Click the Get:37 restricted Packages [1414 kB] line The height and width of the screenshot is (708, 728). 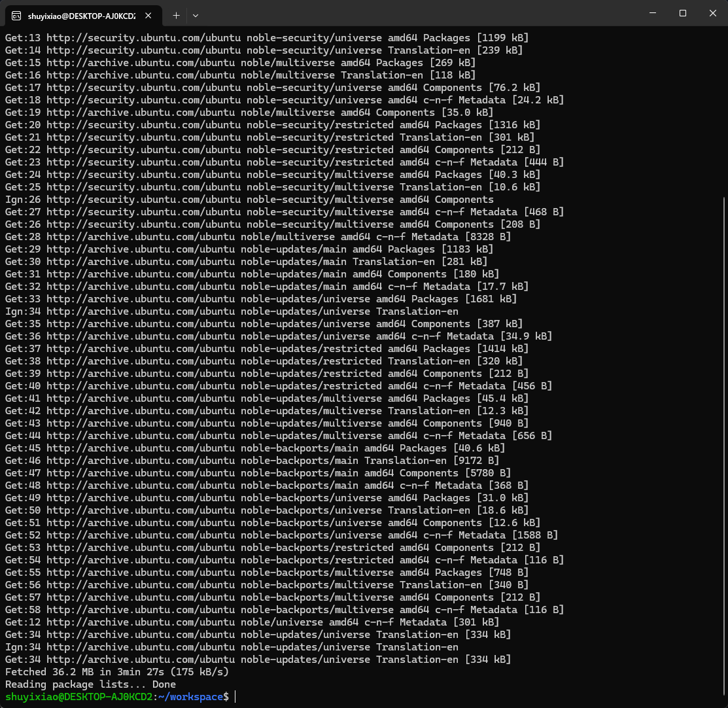[x=267, y=348]
